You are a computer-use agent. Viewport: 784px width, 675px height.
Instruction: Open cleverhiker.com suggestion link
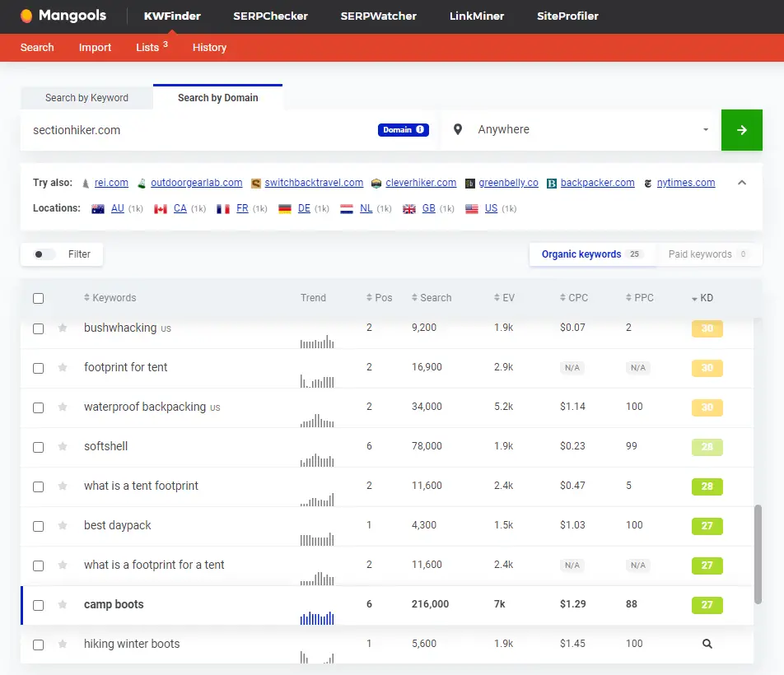point(421,183)
